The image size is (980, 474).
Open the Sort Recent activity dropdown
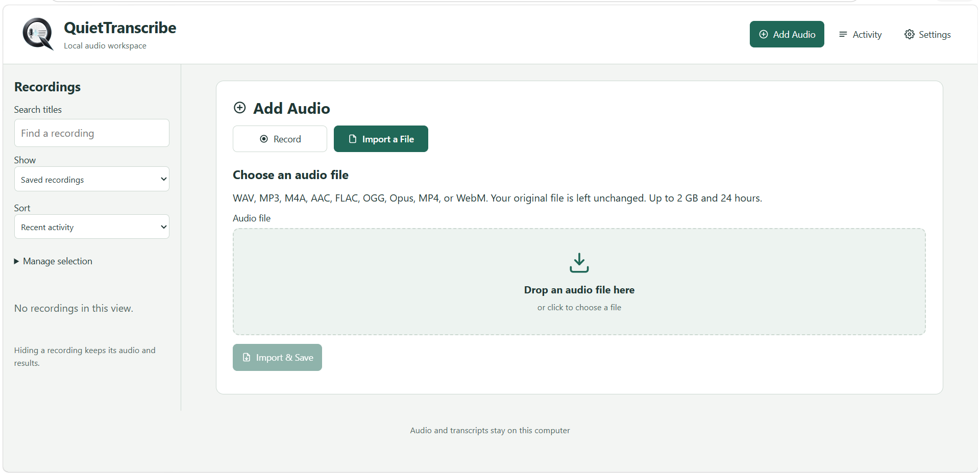click(92, 227)
